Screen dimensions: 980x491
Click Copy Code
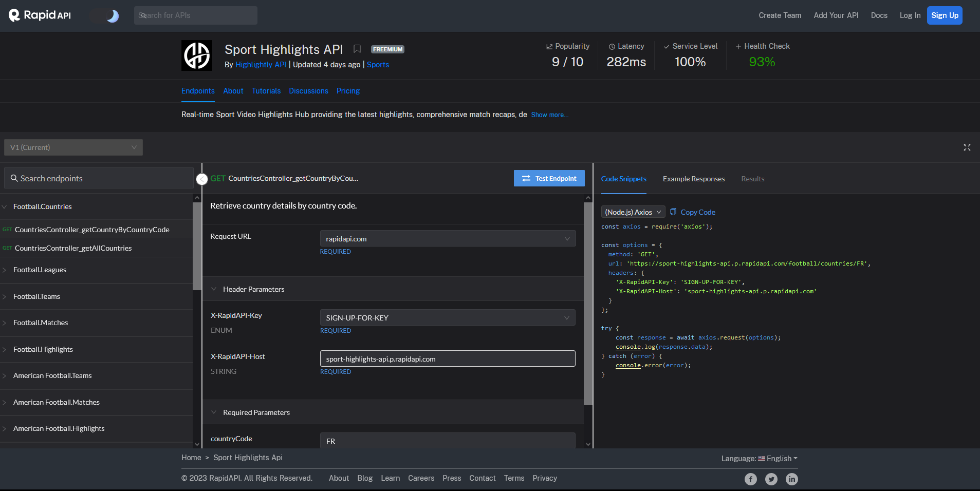pyautogui.click(x=693, y=212)
